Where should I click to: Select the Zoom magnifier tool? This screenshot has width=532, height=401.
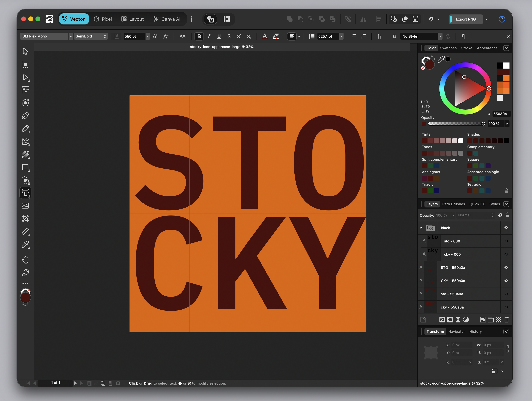(25, 273)
